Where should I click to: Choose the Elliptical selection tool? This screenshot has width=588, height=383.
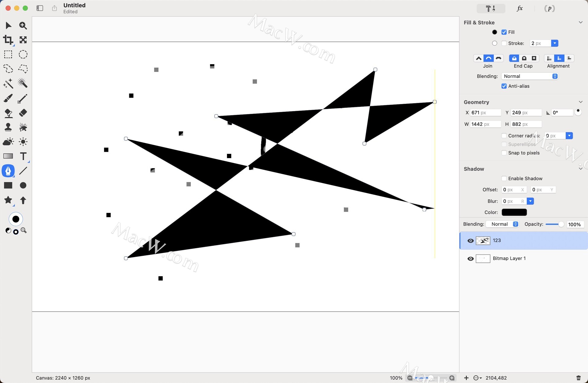[23, 54]
